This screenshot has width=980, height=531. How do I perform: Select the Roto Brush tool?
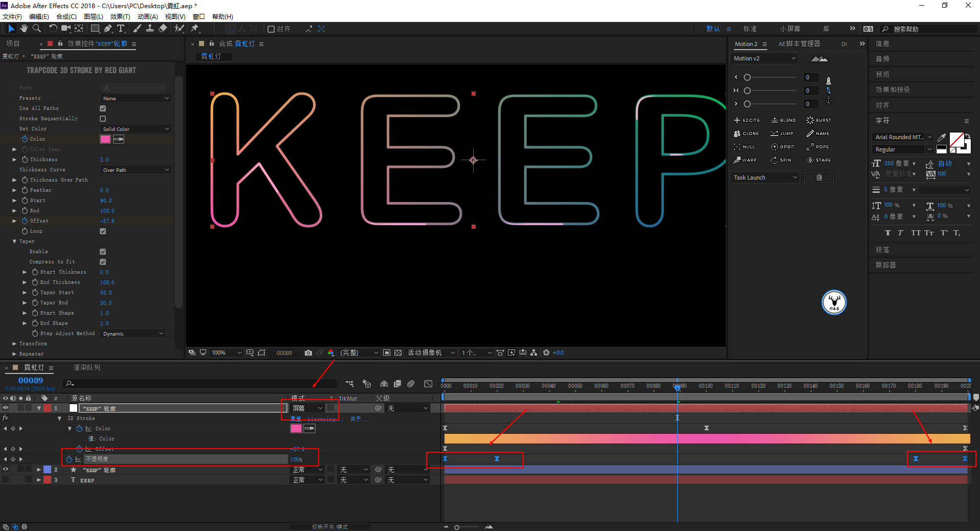coord(179,29)
